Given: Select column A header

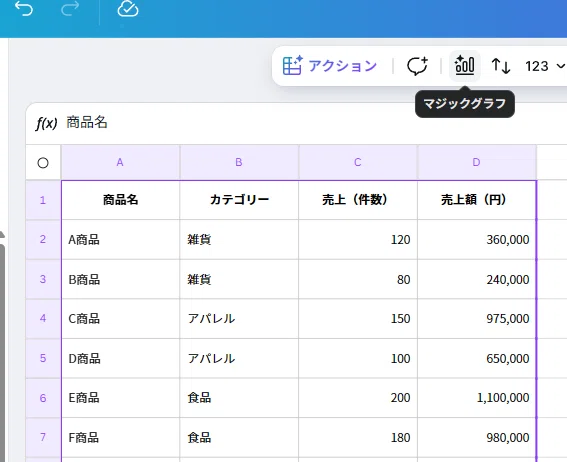Looking at the screenshot, I should (x=120, y=162).
